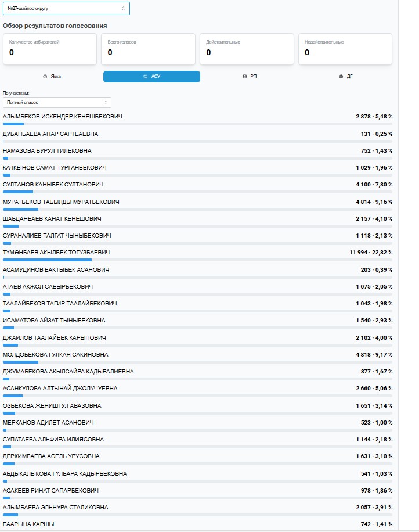This screenshot has height=532, width=419.
Task: Expand the 'Полный список' precinct dropdown
Action: click(x=56, y=102)
